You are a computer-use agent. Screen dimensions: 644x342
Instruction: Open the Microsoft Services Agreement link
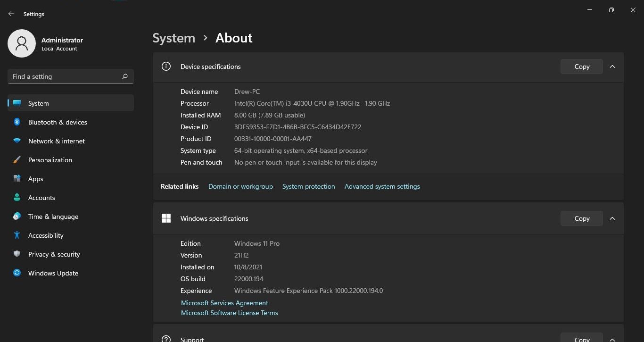pos(224,303)
